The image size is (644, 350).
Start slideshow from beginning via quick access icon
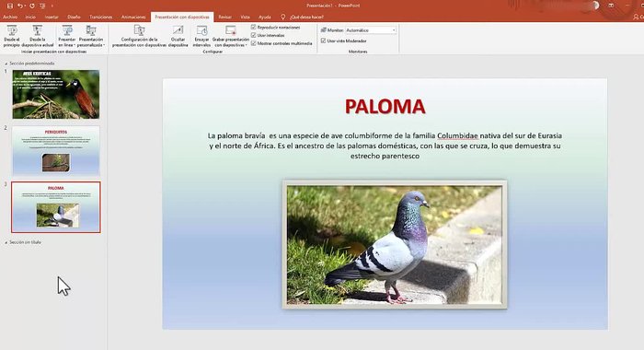pos(42,6)
